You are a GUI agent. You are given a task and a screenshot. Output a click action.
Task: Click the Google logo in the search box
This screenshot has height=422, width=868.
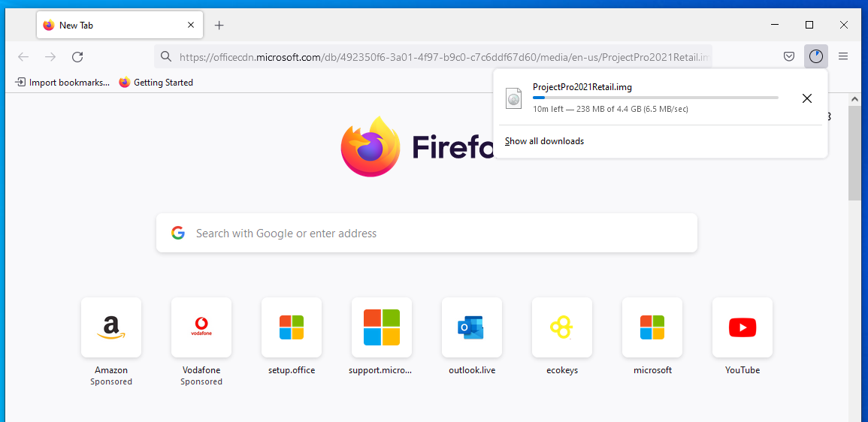coord(177,233)
